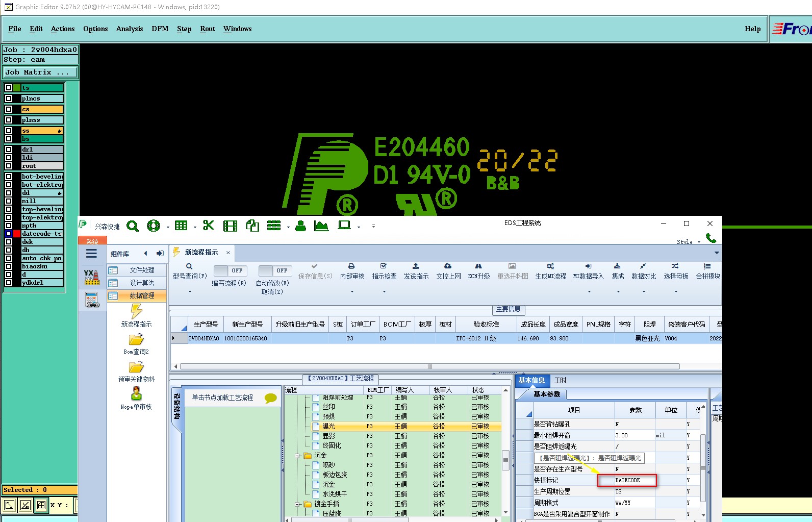Click ECN升级 button

pyautogui.click(x=479, y=271)
